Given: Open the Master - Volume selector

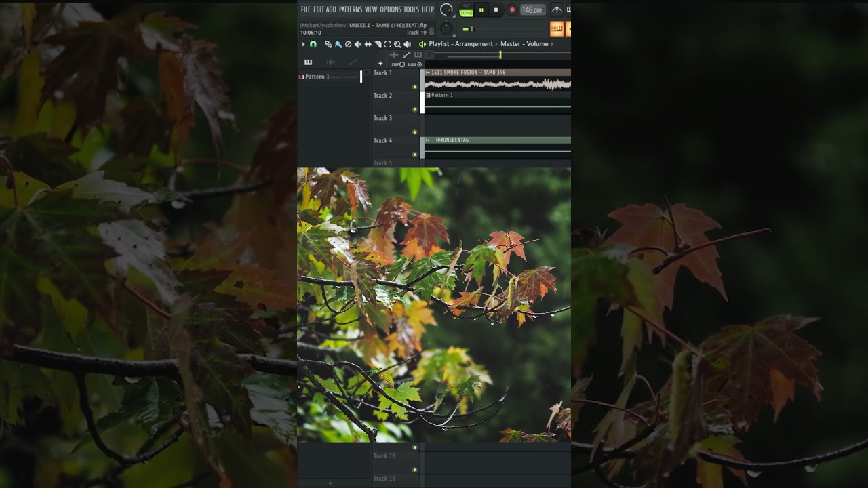Looking at the screenshot, I should pyautogui.click(x=524, y=44).
